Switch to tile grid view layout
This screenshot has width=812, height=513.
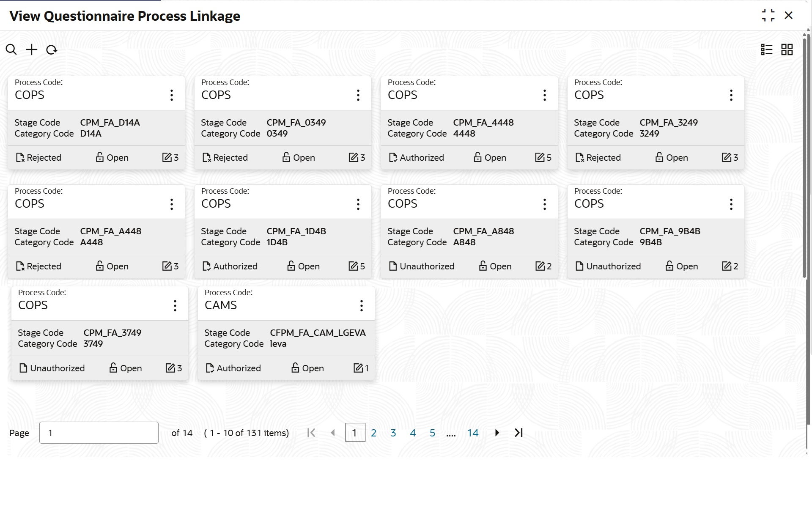tap(787, 50)
